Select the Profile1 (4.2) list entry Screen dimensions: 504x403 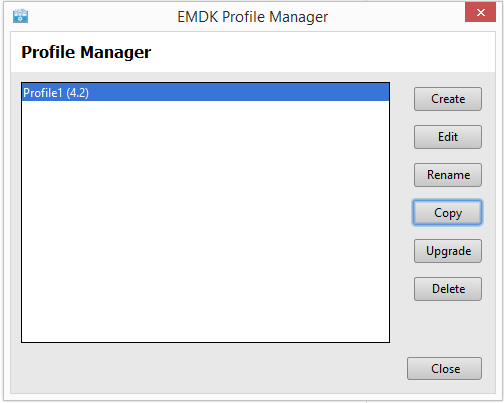pos(205,92)
